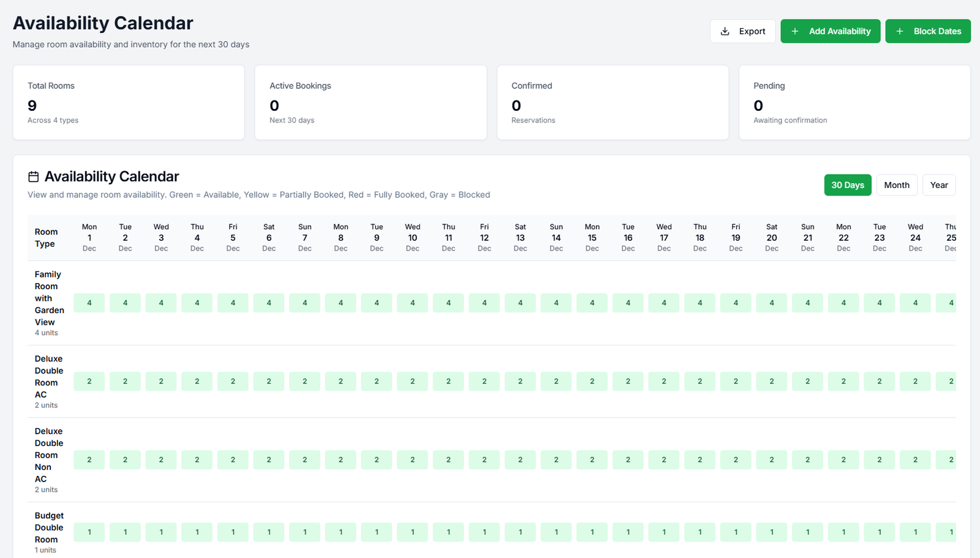Click the Block Dates button
The image size is (980, 558).
(x=927, y=31)
